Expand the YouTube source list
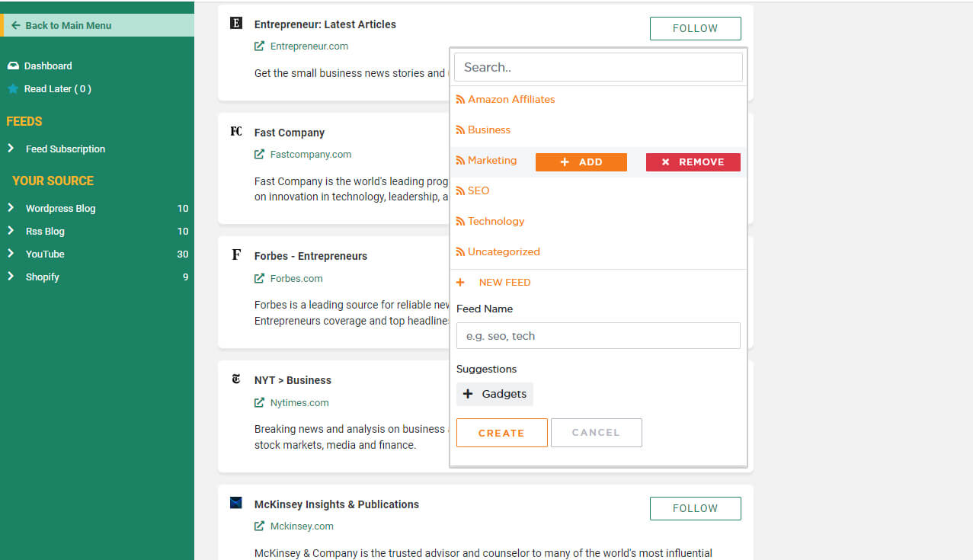973x560 pixels. pyautogui.click(x=97, y=254)
